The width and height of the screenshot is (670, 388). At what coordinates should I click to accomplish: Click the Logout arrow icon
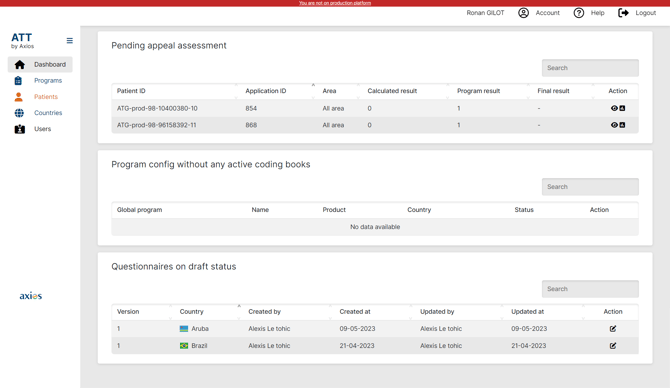[x=623, y=13]
